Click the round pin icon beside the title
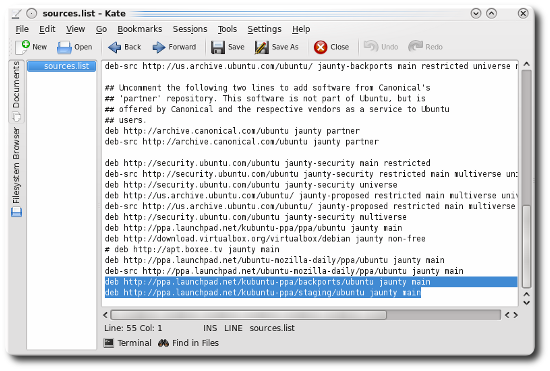The width and height of the screenshot is (550, 371). (32, 13)
